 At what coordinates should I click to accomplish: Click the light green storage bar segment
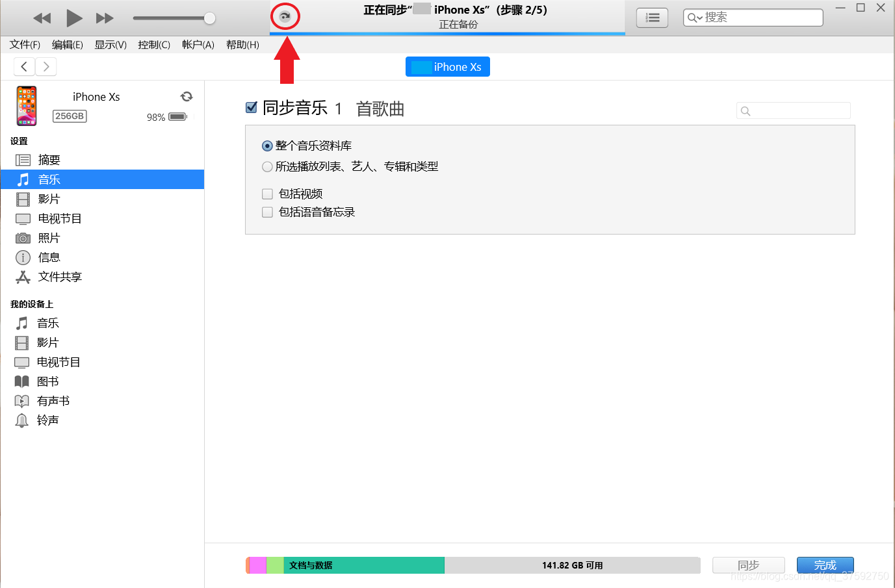275,565
